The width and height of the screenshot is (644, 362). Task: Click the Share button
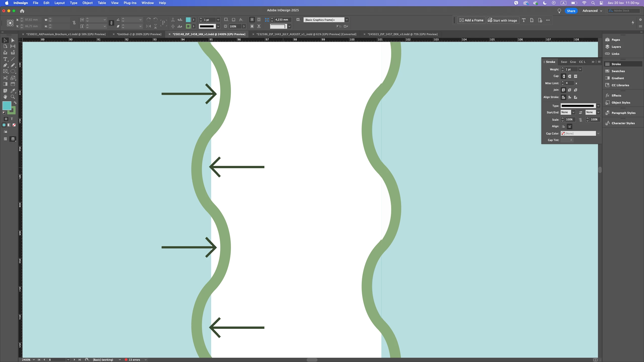click(x=571, y=11)
